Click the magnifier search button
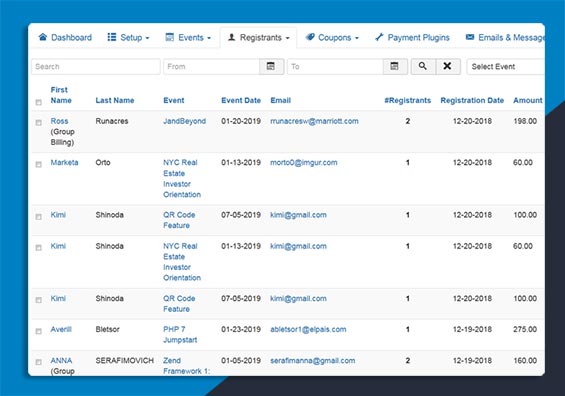The image size is (565, 396). (x=423, y=66)
